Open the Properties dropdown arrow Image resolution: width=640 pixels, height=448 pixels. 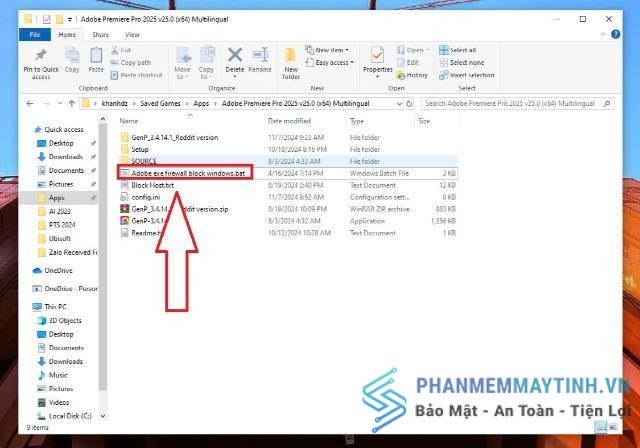point(377,76)
